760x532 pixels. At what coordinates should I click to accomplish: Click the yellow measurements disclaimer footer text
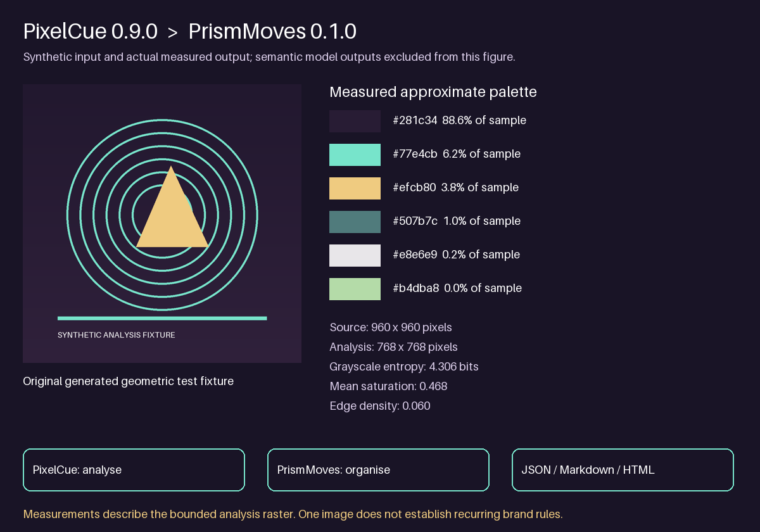(293, 514)
